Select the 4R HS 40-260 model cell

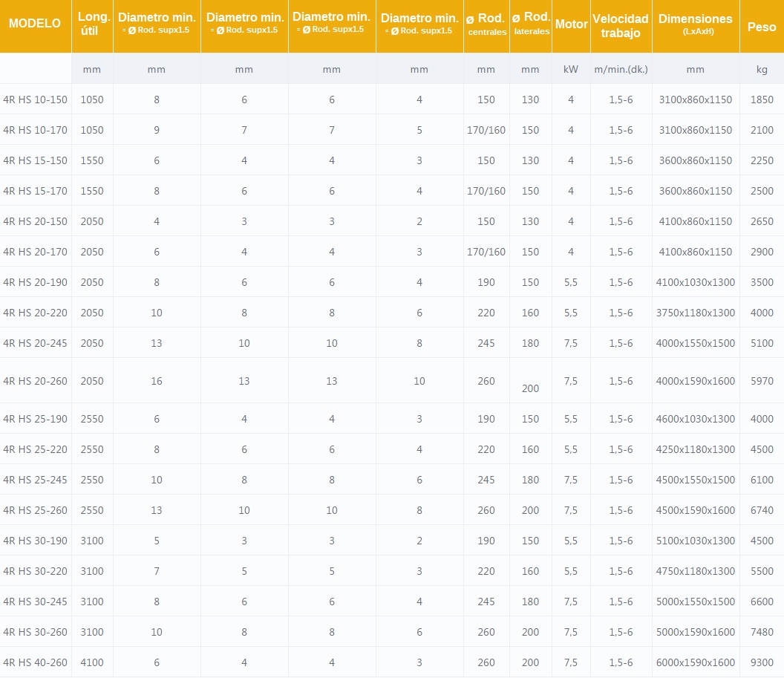36,662
